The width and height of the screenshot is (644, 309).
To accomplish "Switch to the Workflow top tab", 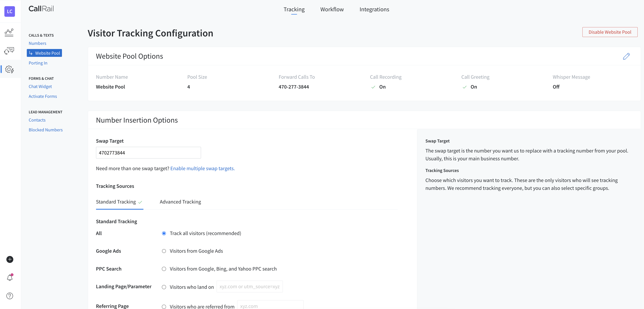I will (332, 9).
